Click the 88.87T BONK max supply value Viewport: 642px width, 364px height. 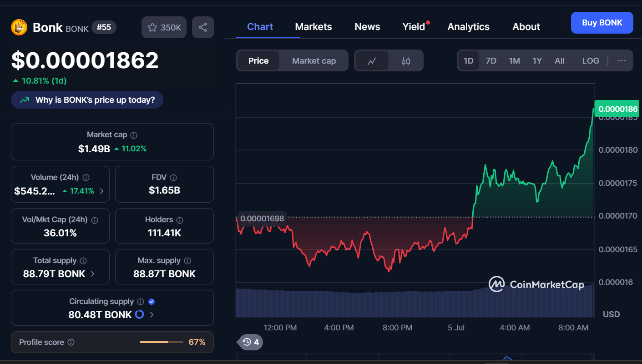[164, 274]
